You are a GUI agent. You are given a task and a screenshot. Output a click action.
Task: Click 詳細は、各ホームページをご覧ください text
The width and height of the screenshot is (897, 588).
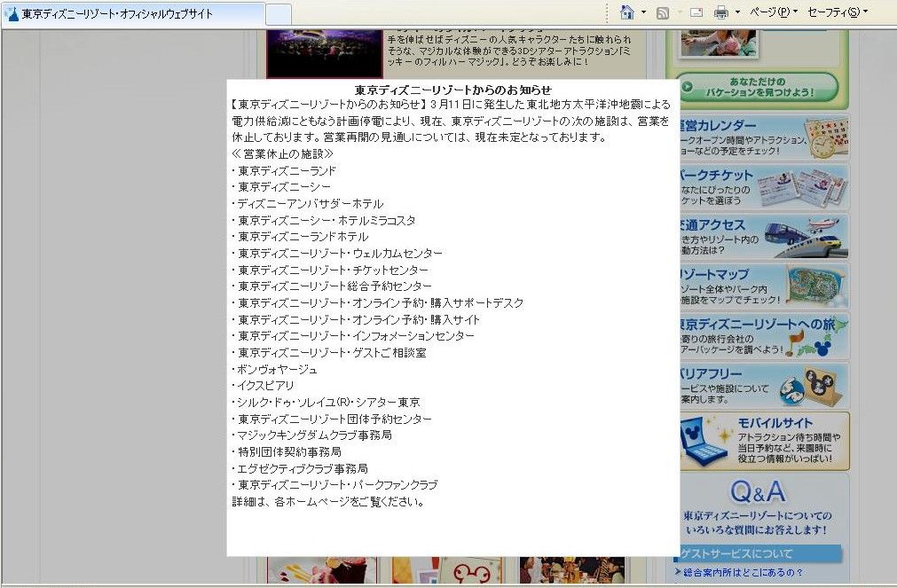click(x=327, y=502)
